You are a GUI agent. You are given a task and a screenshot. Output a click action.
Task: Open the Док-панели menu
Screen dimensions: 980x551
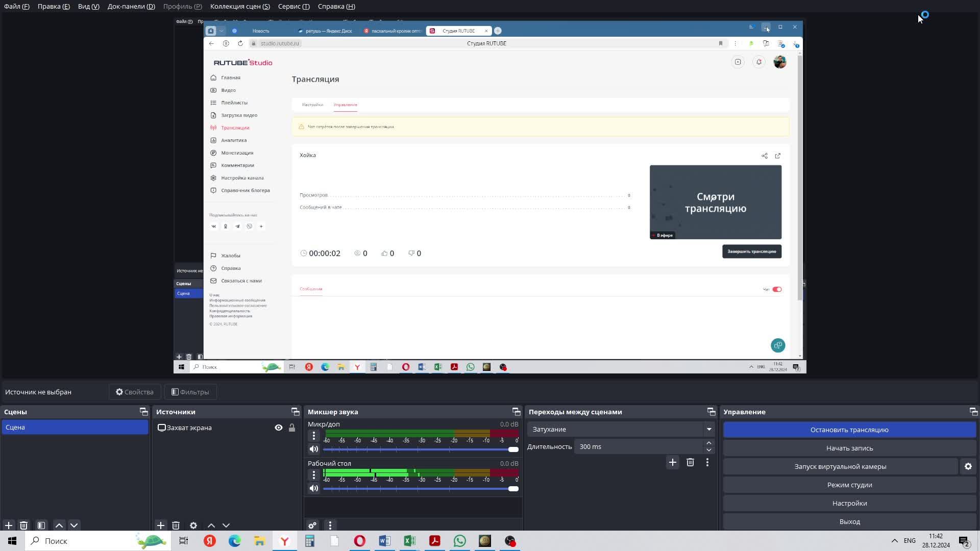[131, 7]
